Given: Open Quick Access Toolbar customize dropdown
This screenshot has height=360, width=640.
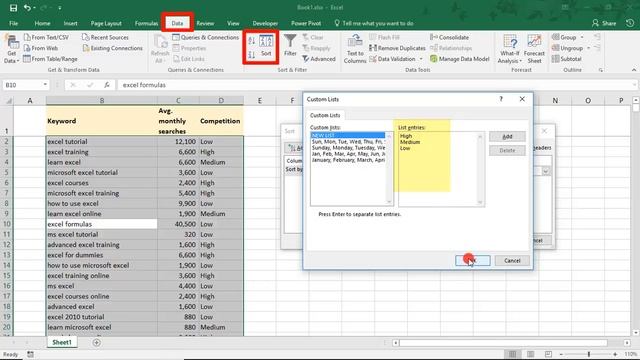Looking at the screenshot, I should tap(60, 8).
